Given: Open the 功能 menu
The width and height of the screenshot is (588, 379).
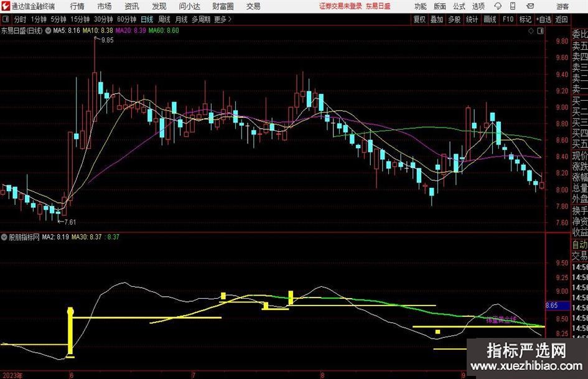Looking at the screenshot, I should click(421, 6).
